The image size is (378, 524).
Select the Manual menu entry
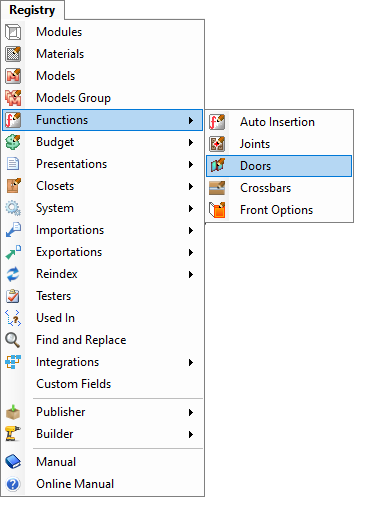[x=102, y=462]
